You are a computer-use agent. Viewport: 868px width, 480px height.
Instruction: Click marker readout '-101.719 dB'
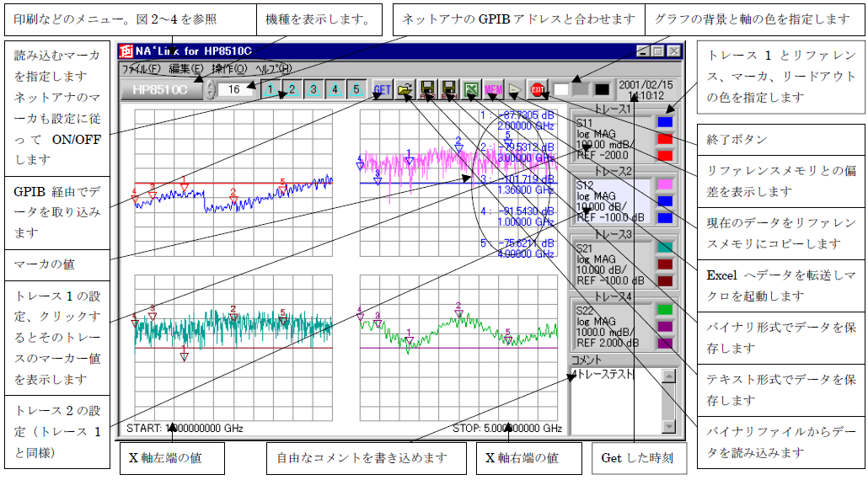point(527,179)
